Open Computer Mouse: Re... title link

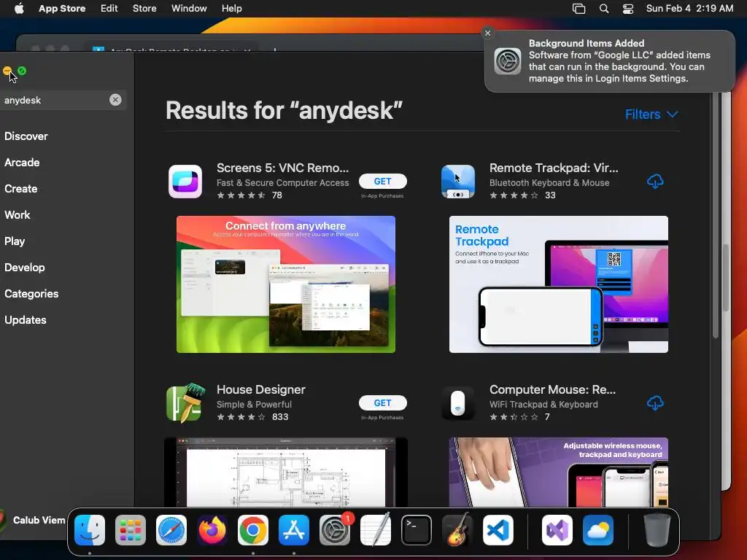click(553, 389)
